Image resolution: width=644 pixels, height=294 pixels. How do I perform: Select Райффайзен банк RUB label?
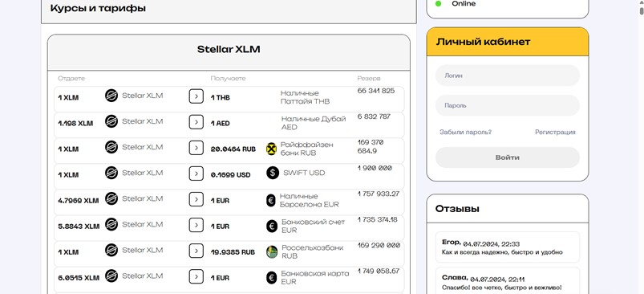[307, 149]
